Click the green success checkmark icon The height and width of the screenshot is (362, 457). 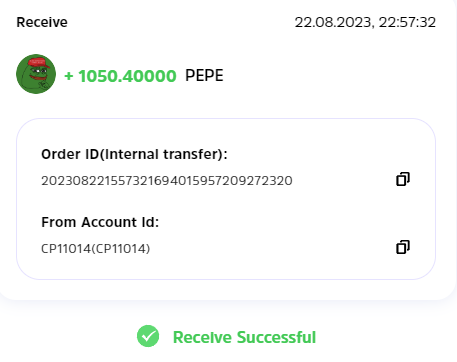(148, 336)
